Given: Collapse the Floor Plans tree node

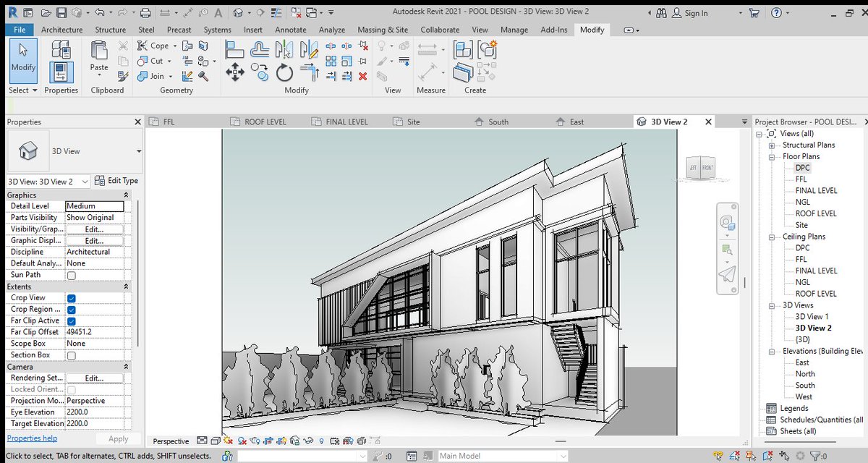Looking at the screenshot, I should [x=772, y=156].
